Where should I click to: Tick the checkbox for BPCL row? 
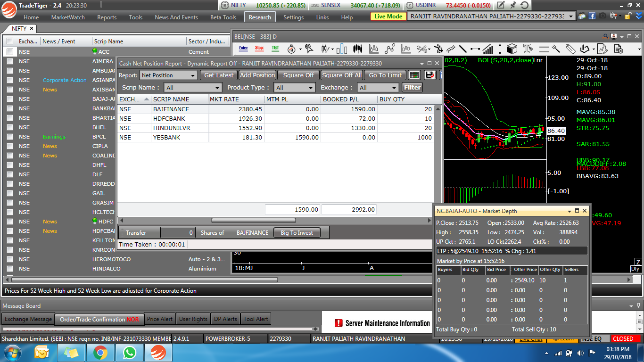click(x=10, y=137)
